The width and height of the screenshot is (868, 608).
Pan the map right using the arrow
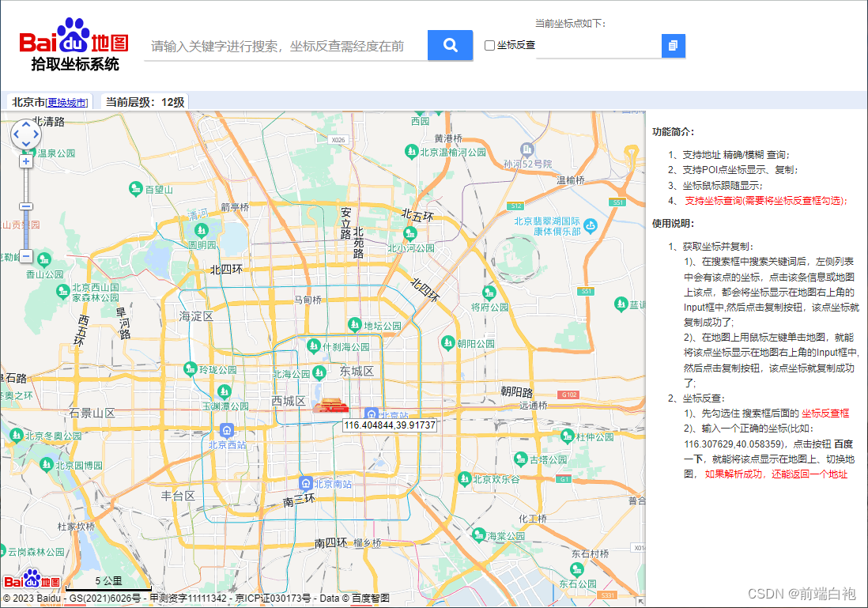36,134
